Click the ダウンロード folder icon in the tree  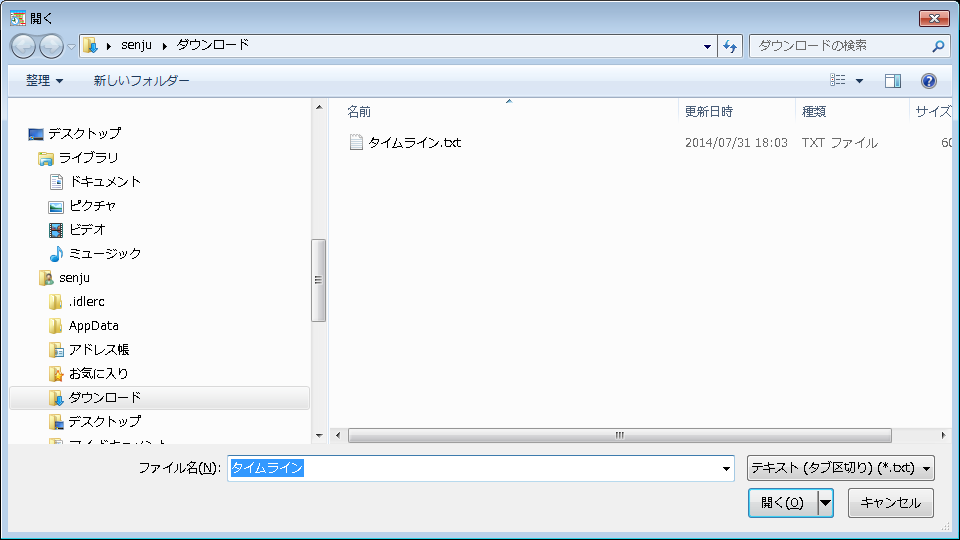(x=56, y=398)
